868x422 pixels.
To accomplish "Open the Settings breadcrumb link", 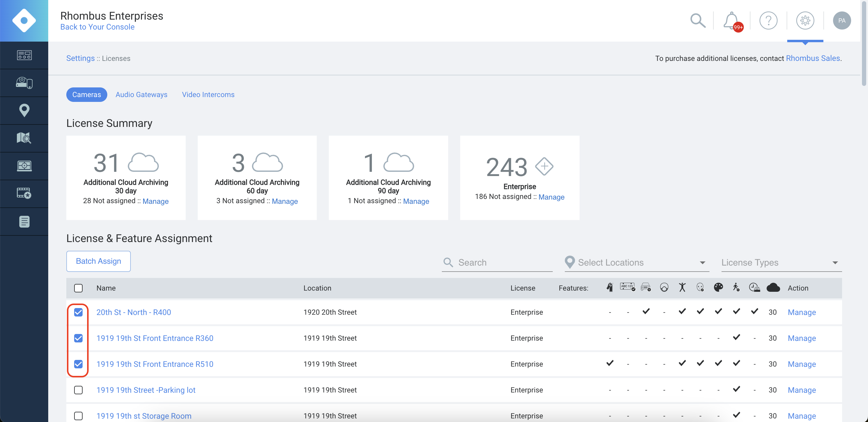I will [80, 58].
